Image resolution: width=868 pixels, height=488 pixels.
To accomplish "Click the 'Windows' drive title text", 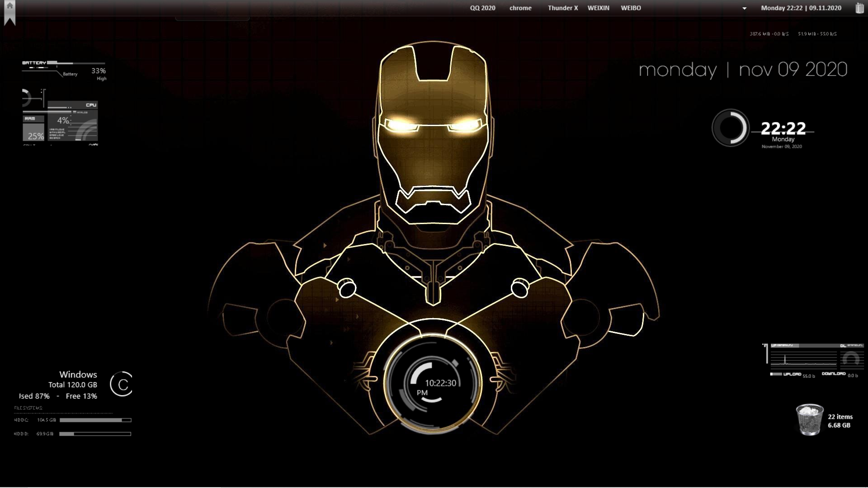I will (78, 375).
